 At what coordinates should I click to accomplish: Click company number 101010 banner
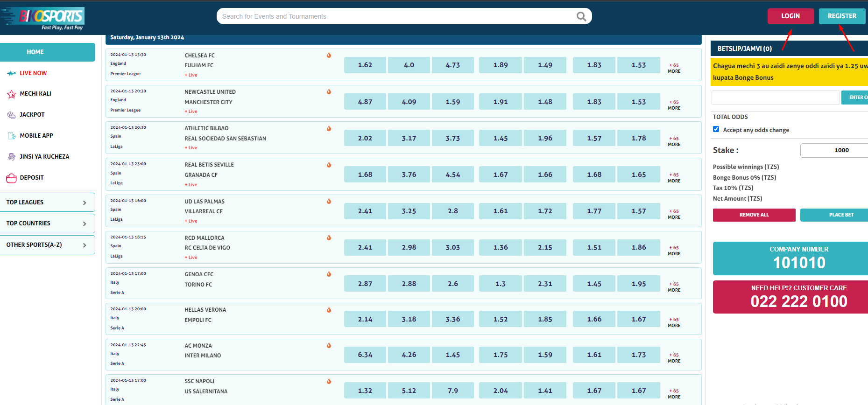(x=790, y=258)
